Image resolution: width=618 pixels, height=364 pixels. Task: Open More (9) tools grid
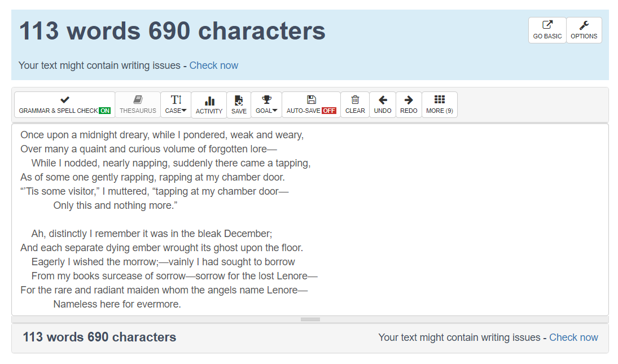[440, 105]
